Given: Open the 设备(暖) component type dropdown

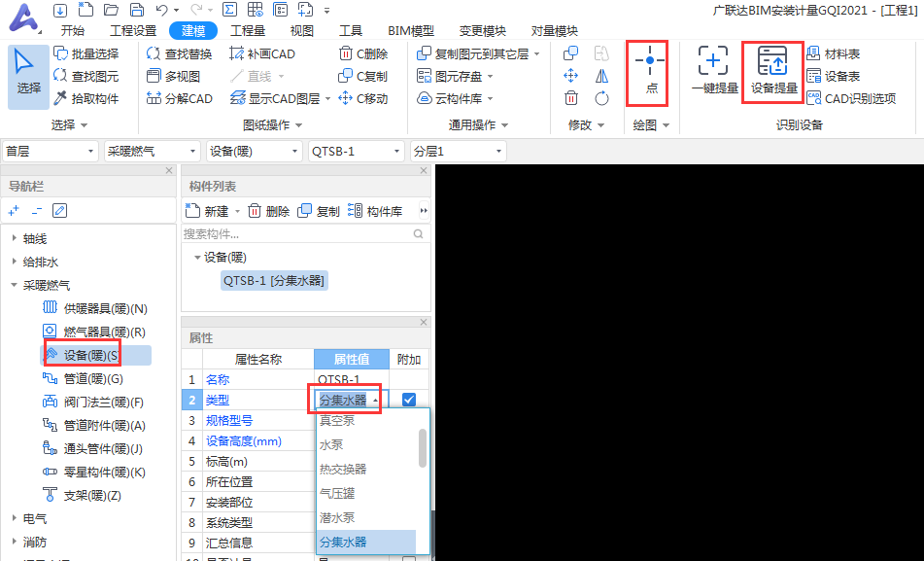Looking at the screenshot, I should point(254,152).
